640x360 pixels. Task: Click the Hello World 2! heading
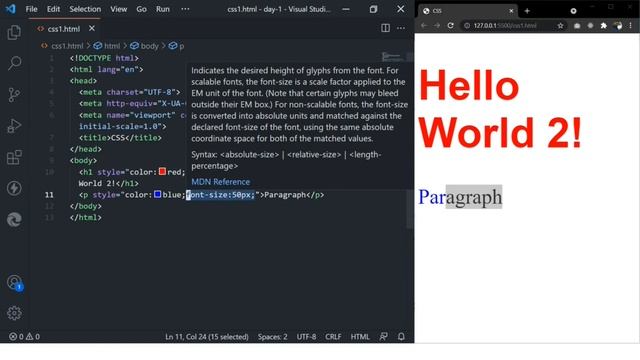(x=500, y=109)
